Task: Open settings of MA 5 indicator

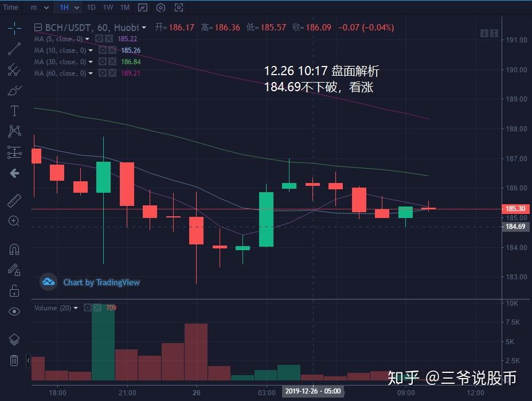Action: [x=99, y=38]
